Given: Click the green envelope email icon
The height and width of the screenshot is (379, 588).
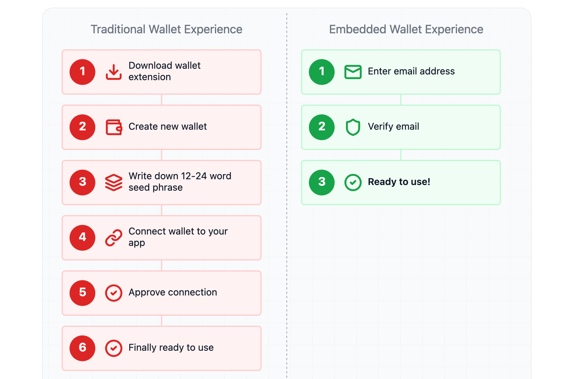Looking at the screenshot, I should (x=353, y=72).
